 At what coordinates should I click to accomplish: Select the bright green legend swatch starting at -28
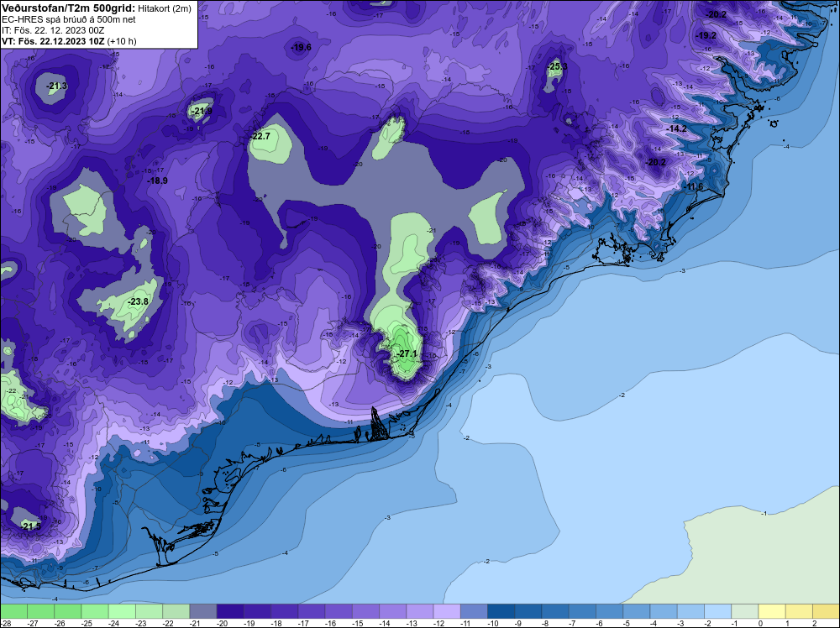[13, 611]
